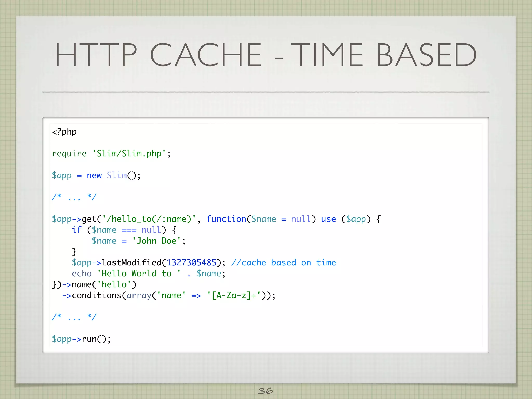Click the first '/* ... */' comment
Screen dimensions: 532x399
click(74, 197)
